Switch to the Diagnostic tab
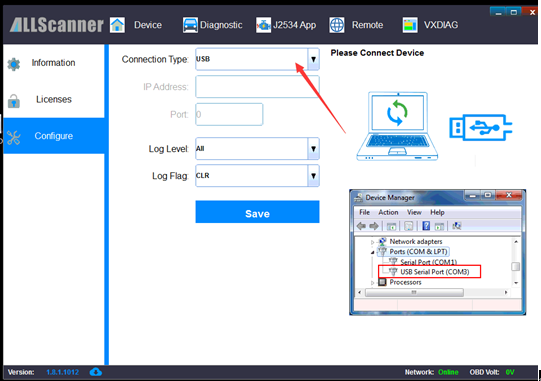 click(x=221, y=25)
